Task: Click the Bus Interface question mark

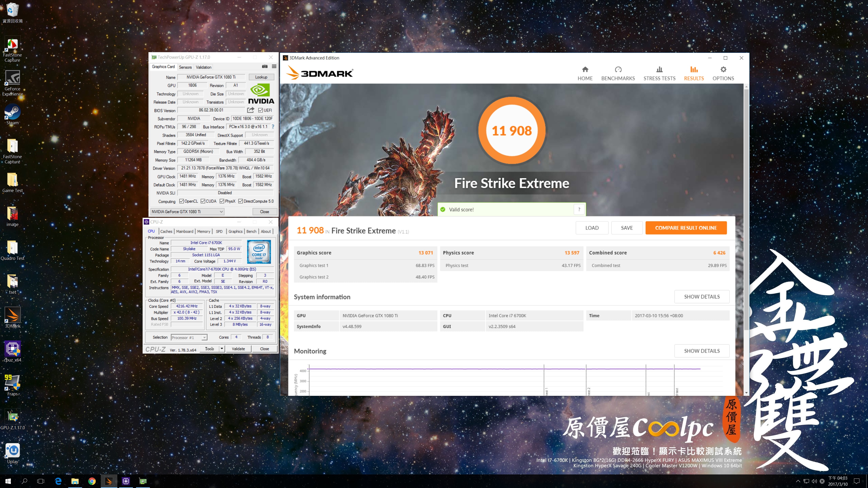Action: click(273, 127)
